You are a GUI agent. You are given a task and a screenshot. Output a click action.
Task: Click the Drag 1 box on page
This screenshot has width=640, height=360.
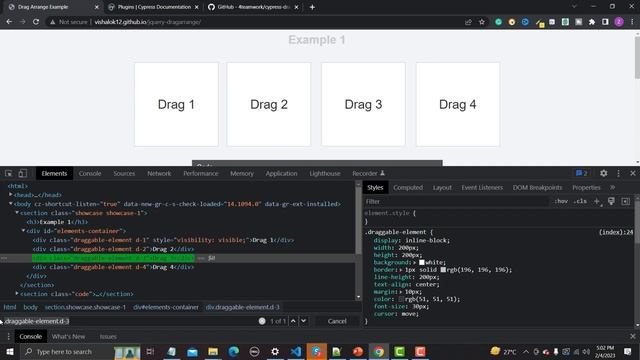(176, 104)
